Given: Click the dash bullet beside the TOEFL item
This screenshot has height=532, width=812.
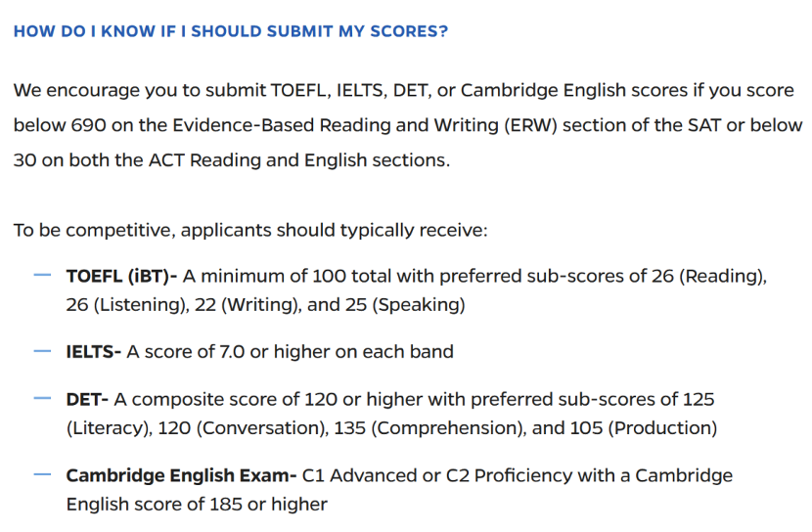Looking at the screenshot, I should (x=42, y=276).
